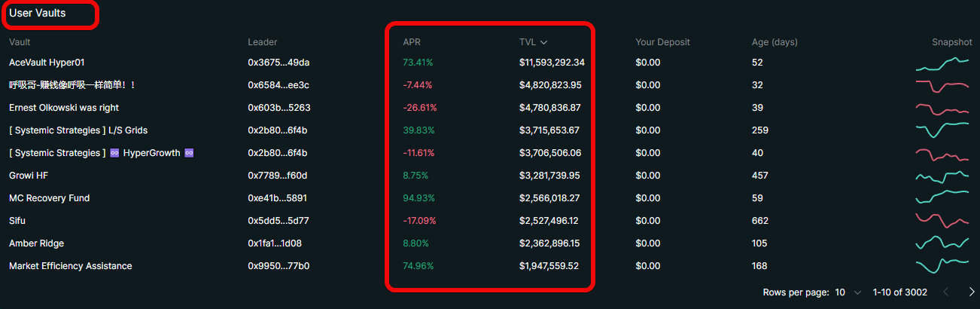Open Ernest Olkowski was right vault
The width and height of the screenshot is (980, 309).
coord(64,108)
